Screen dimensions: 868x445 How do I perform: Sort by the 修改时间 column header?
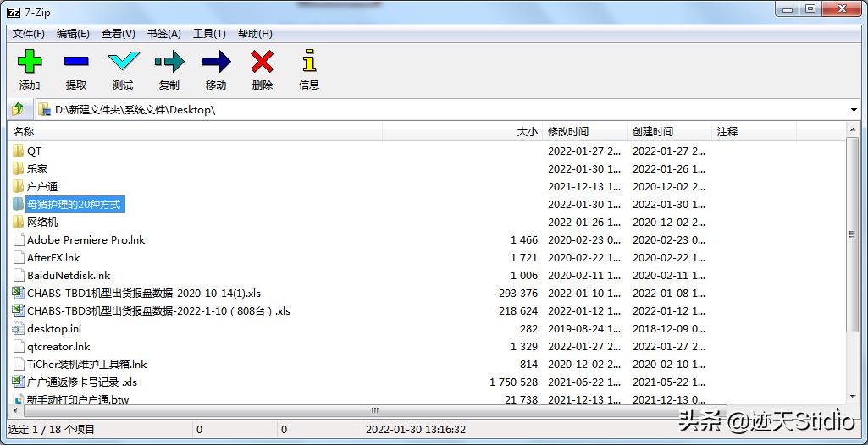(x=585, y=132)
